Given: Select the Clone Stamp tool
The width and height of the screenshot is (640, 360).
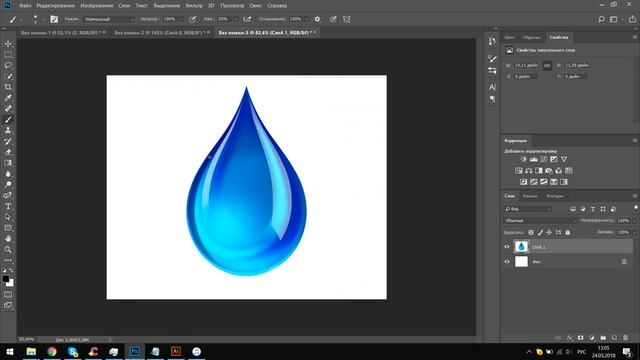Looking at the screenshot, I should tap(8, 130).
